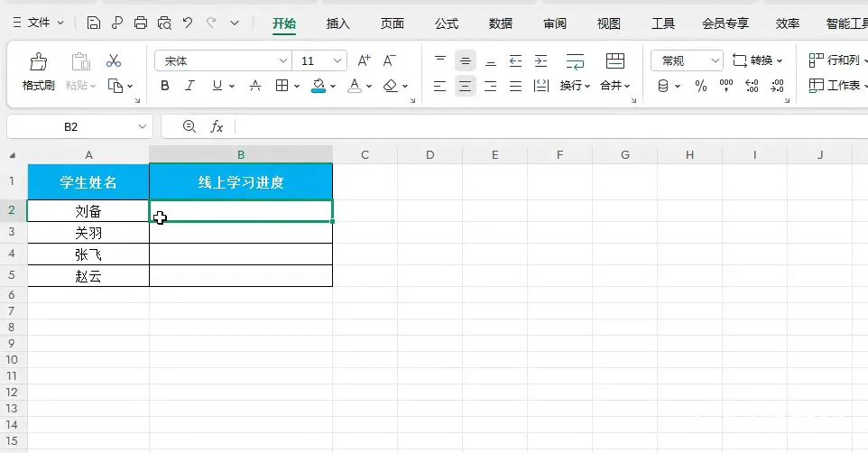868x453 pixels.
Task: Decrease indent icon
Action: point(515,60)
